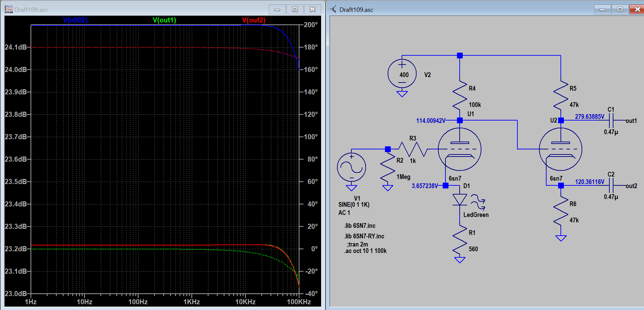Click the -40° right phase axis label

311,294
